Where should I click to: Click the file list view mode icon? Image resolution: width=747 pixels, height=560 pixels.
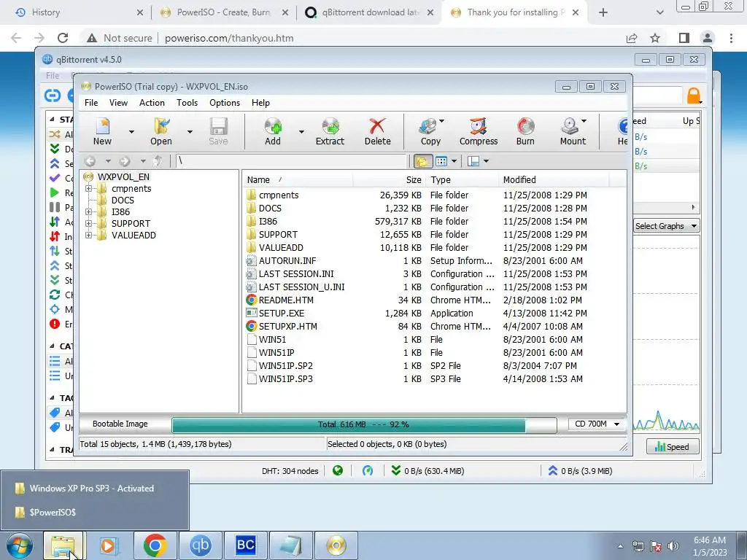click(x=441, y=161)
